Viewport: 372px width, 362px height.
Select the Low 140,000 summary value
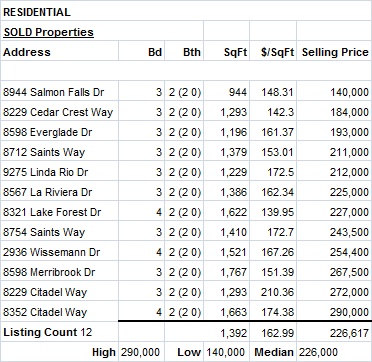pos(226,352)
